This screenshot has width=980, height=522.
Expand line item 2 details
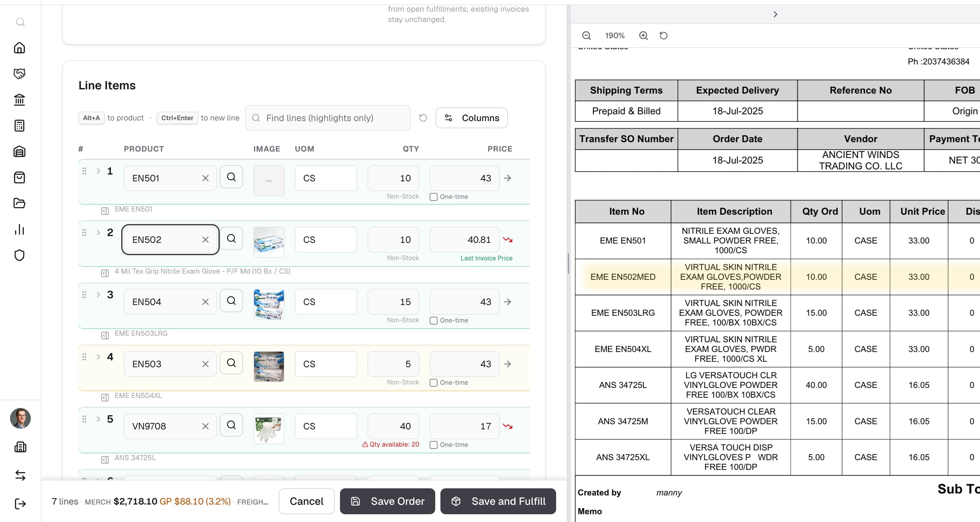98,233
